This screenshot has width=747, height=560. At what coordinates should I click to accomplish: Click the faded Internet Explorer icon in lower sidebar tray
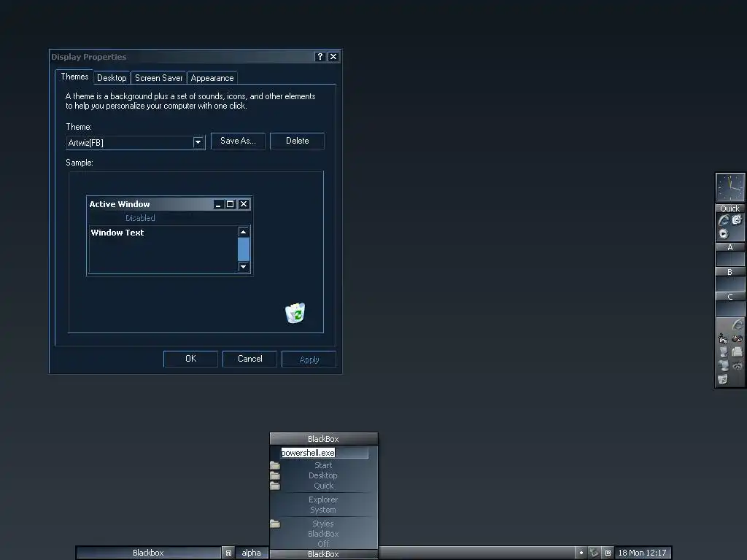(x=738, y=324)
